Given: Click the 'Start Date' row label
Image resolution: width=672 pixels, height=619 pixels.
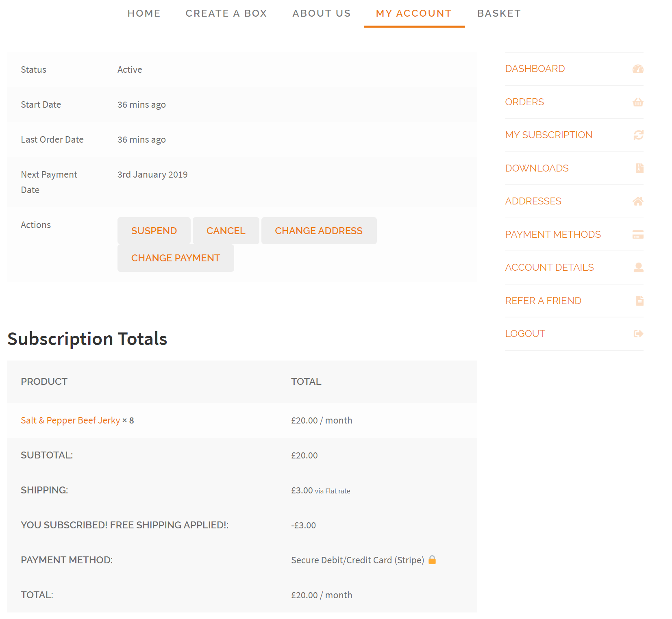Looking at the screenshot, I should pyautogui.click(x=41, y=104).
